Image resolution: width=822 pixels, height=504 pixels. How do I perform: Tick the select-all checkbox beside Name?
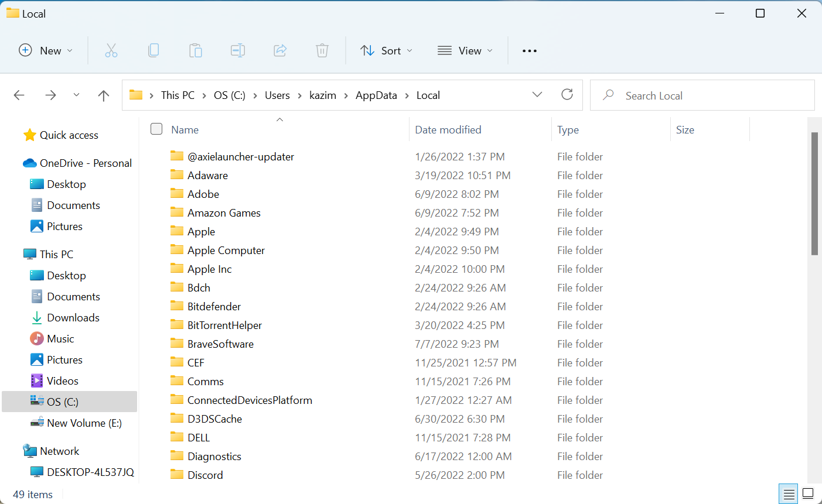156,129
